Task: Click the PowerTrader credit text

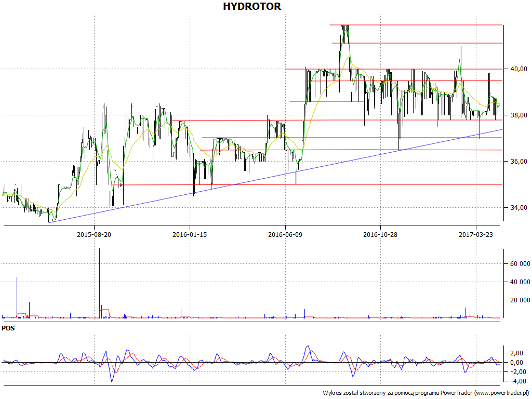Action: [x=426, y=393]
